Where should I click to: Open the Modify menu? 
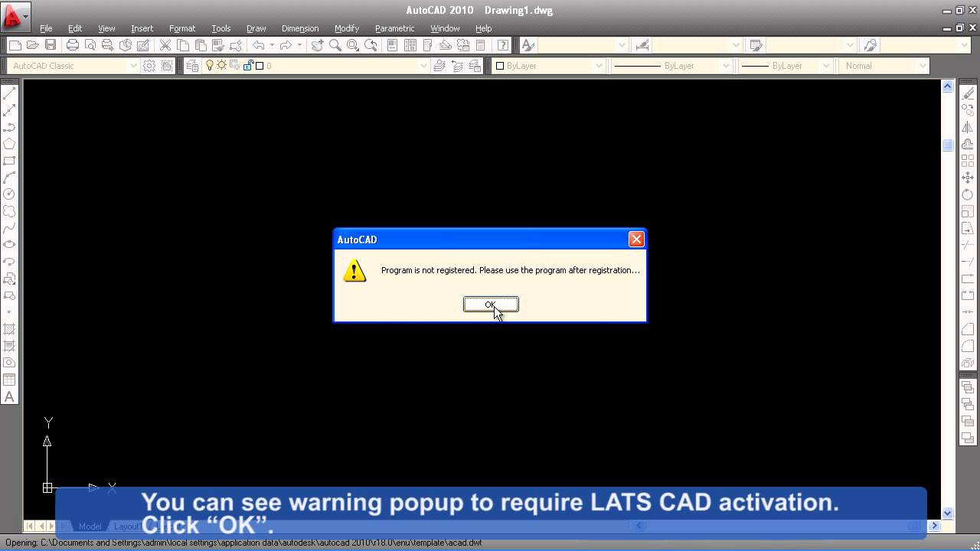(x=347, y=28)
